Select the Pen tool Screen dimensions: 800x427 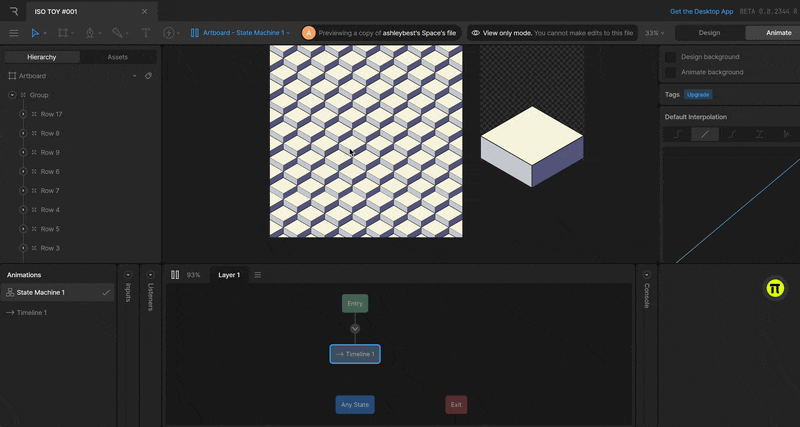click(90, 33)
